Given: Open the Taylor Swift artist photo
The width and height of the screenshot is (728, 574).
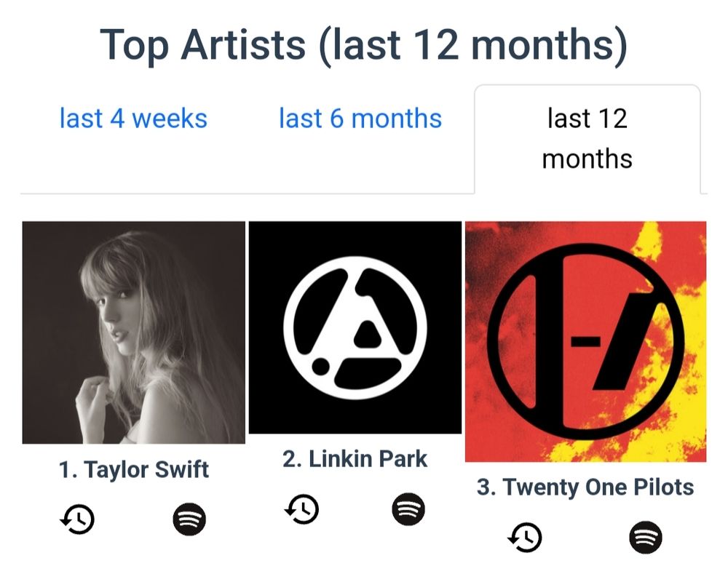Looking at the screenshot, I should click(x=133, y=332).
